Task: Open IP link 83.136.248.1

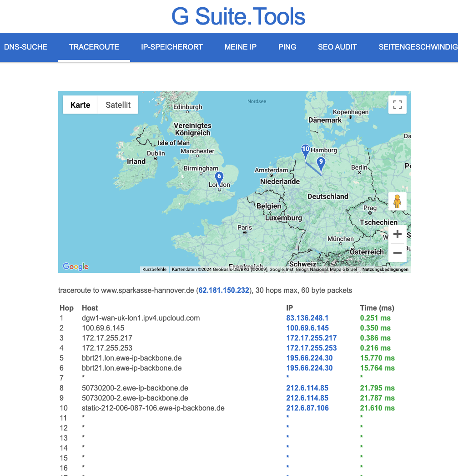Action: 307,318
